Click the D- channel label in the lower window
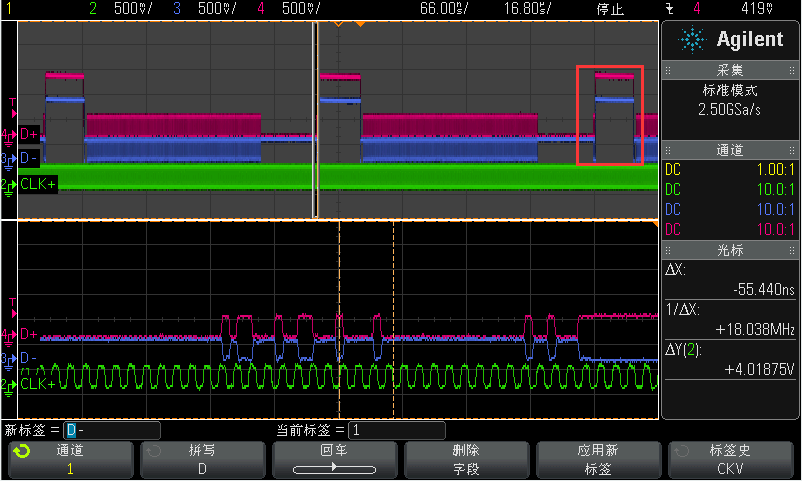802x481 pixels. coord(29,358)
